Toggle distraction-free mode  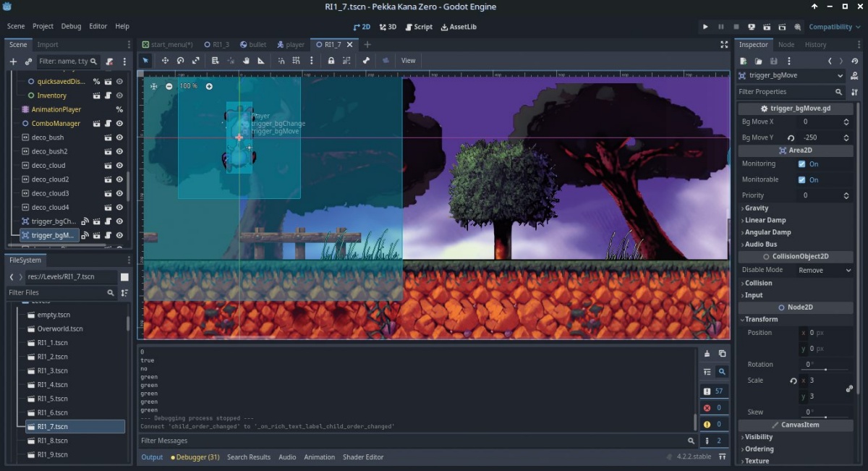pyautogui.click(x=724, y=44)
